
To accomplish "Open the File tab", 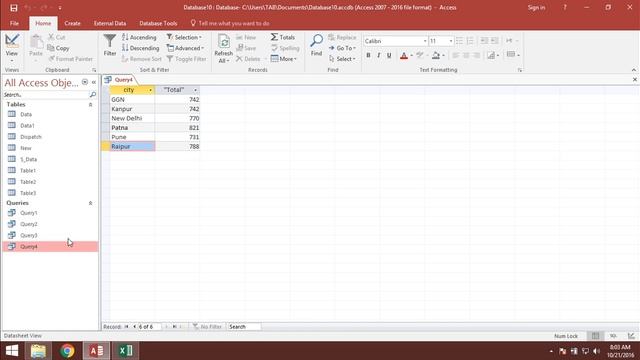I will 14,24.
